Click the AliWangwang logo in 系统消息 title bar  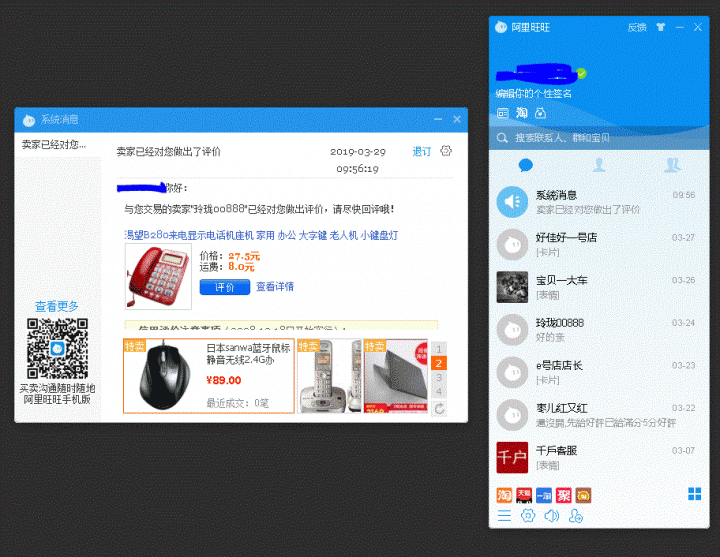pos(29,120)
